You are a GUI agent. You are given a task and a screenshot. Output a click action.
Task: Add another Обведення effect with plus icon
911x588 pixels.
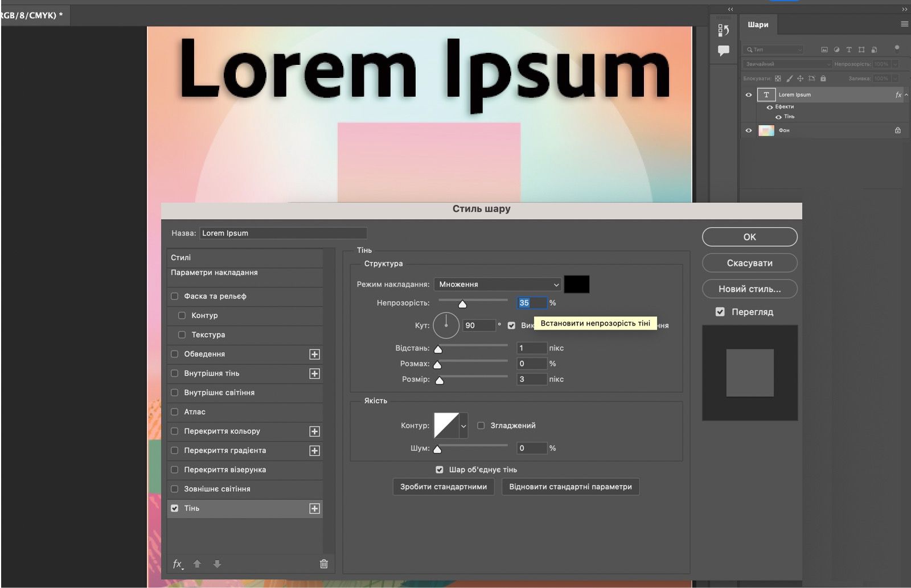click(314, 354)
